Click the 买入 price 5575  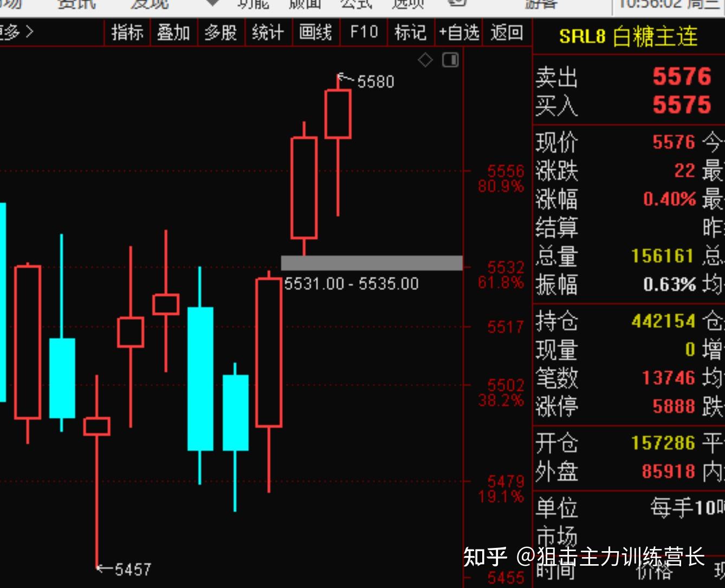(681, 105)
